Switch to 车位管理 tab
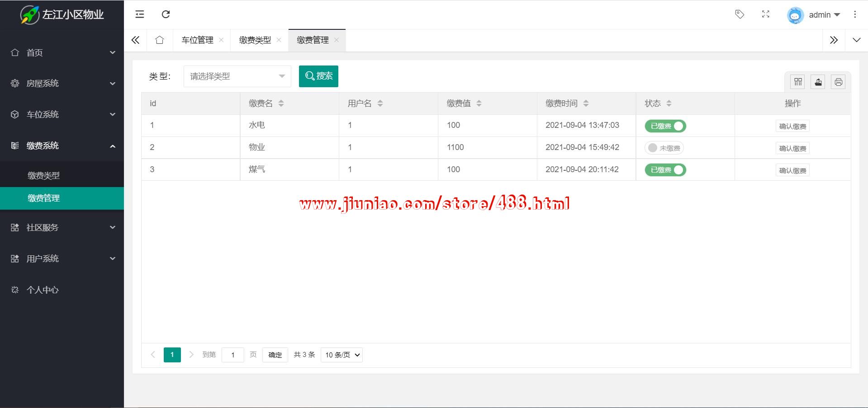The width and height of the screenshot is (868, 408). (197, 40)
